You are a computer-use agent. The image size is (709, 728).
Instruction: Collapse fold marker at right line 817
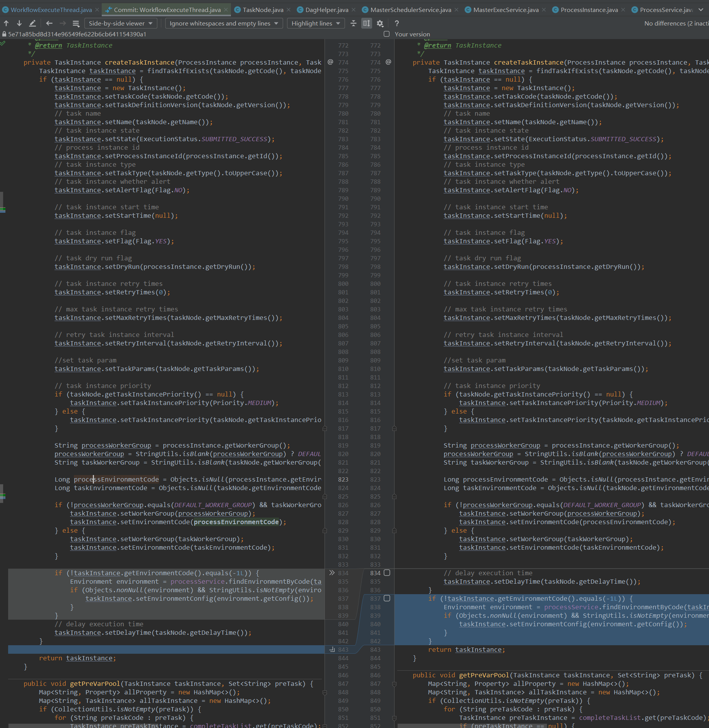[x=394, y=428]
